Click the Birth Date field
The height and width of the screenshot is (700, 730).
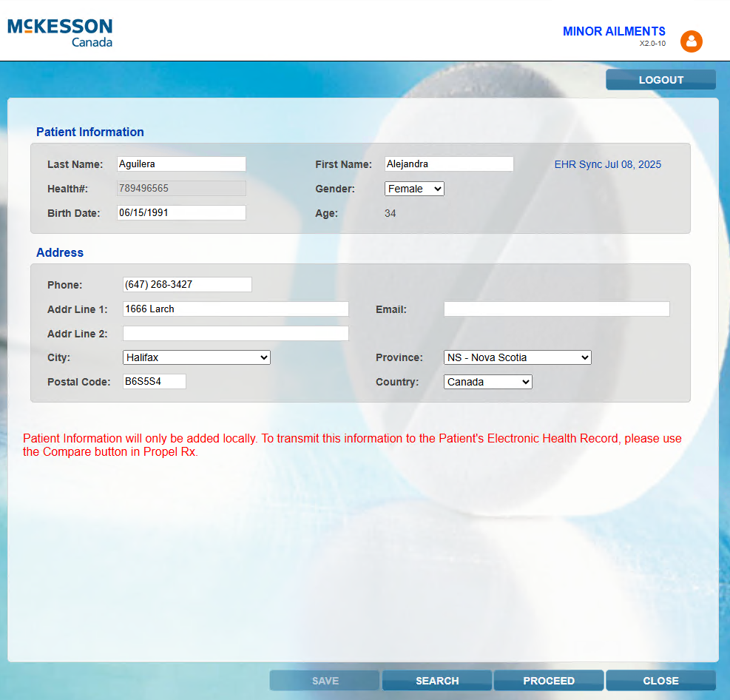tap(181, 213)
